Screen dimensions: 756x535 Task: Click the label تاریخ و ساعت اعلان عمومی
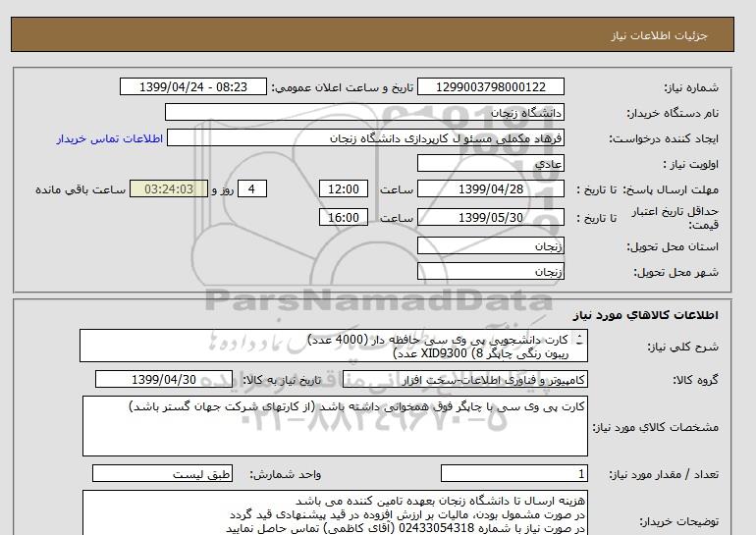click(343, 87)
